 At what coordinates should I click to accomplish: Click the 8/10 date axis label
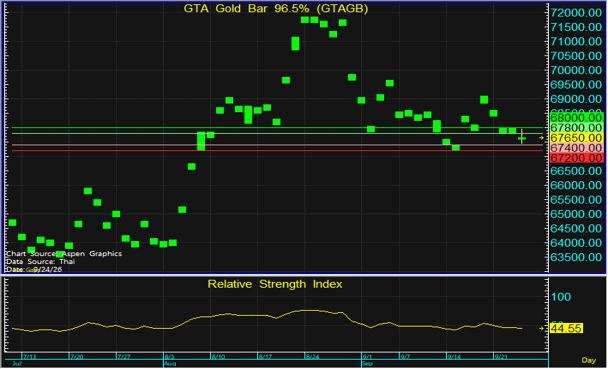coord(219,357)
